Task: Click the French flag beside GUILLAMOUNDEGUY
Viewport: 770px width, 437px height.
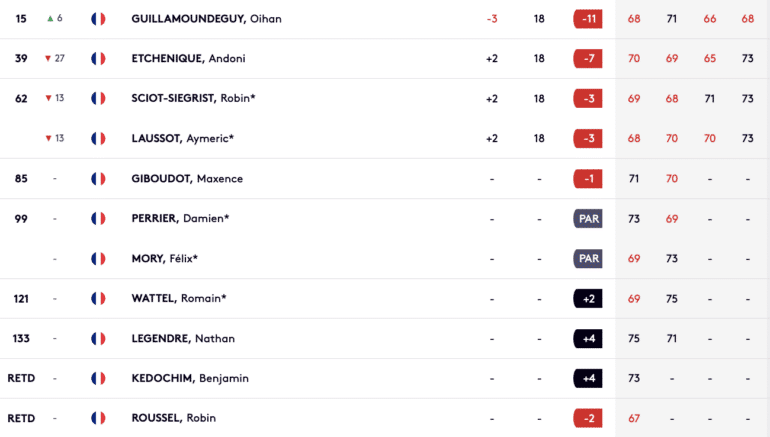Action: (x=98, y=19)
